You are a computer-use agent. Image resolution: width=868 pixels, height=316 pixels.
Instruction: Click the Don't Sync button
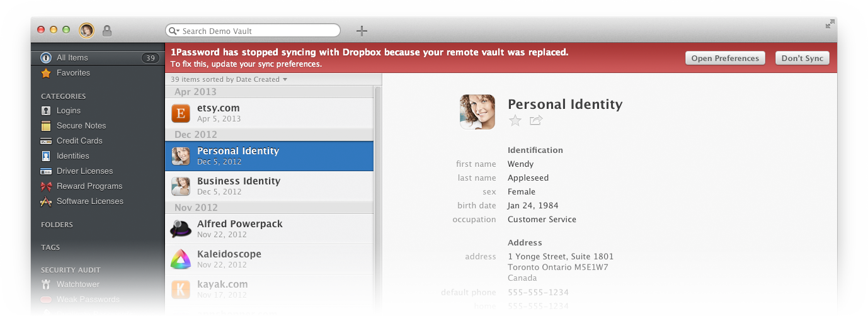pyautogui.click(x=802, y=58)
